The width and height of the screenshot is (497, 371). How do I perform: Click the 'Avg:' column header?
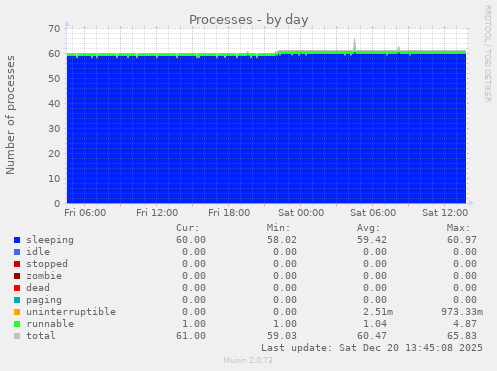click(x=369, y=228)
